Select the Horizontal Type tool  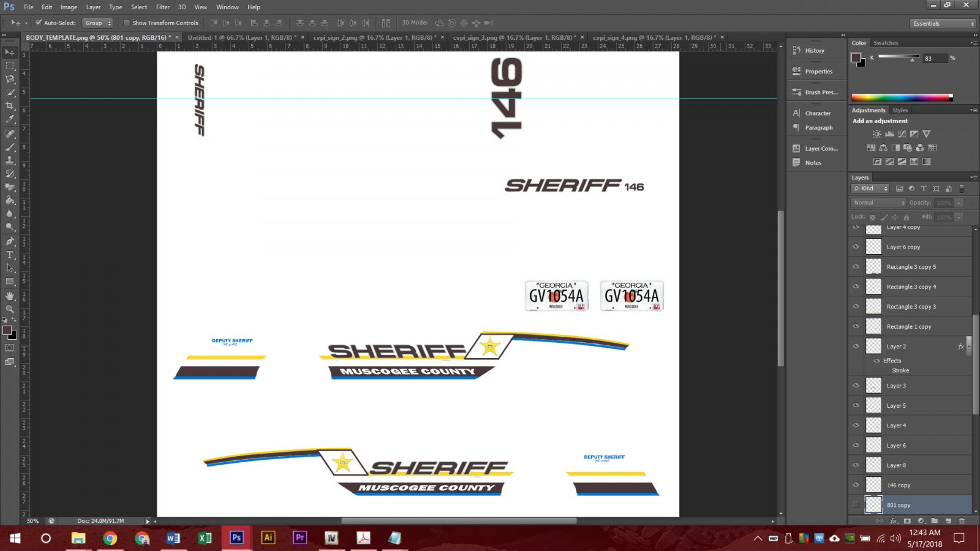[x=10, y=255]
